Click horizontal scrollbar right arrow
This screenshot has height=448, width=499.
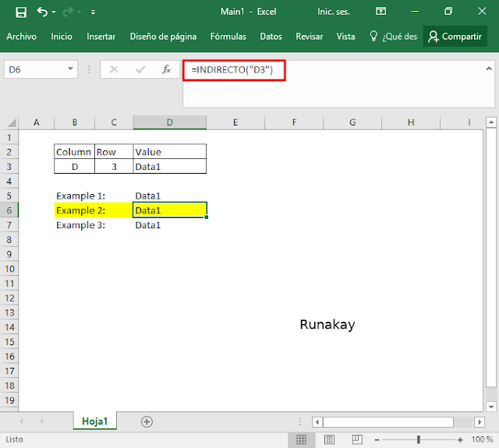pyautogui.click(x=480, y=422)
